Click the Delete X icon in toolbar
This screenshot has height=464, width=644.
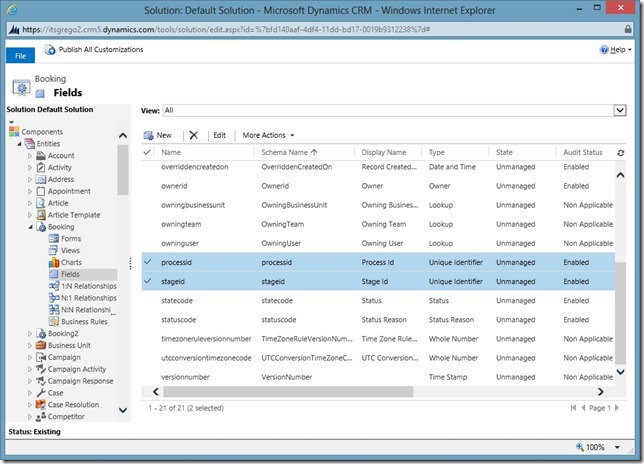(x=193, y=135)
